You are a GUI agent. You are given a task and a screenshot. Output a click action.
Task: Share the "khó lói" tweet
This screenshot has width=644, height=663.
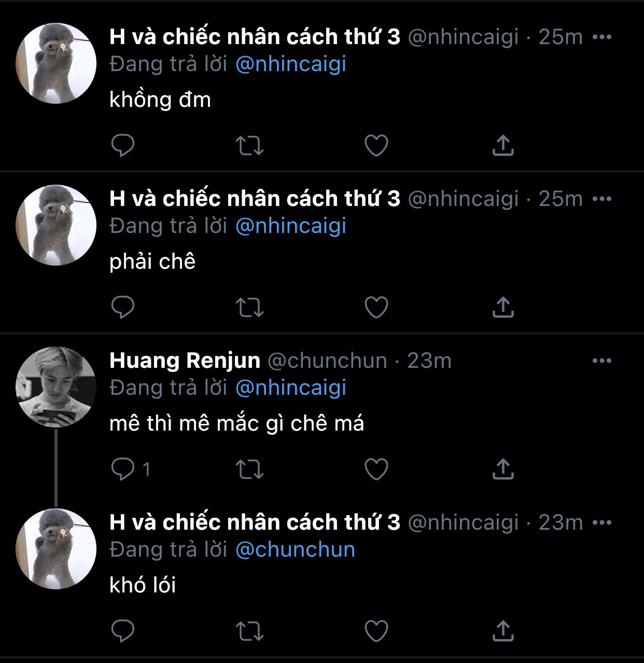[502, 631]
